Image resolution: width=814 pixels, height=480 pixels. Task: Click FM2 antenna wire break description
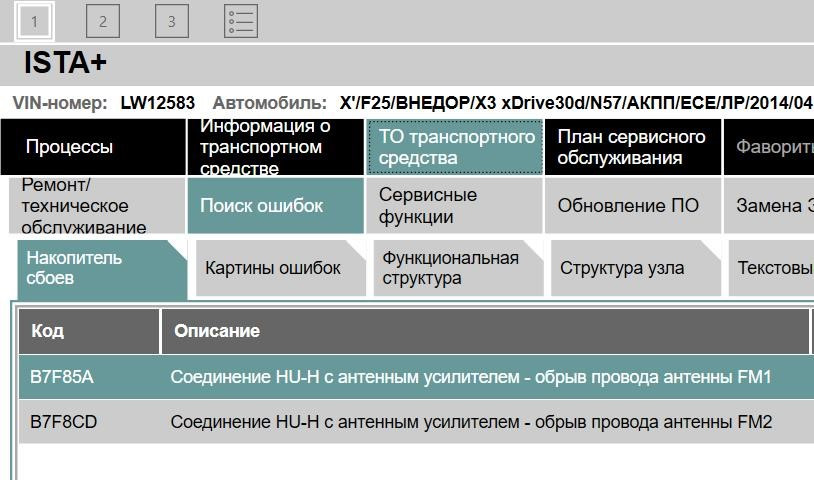[471, 422]
